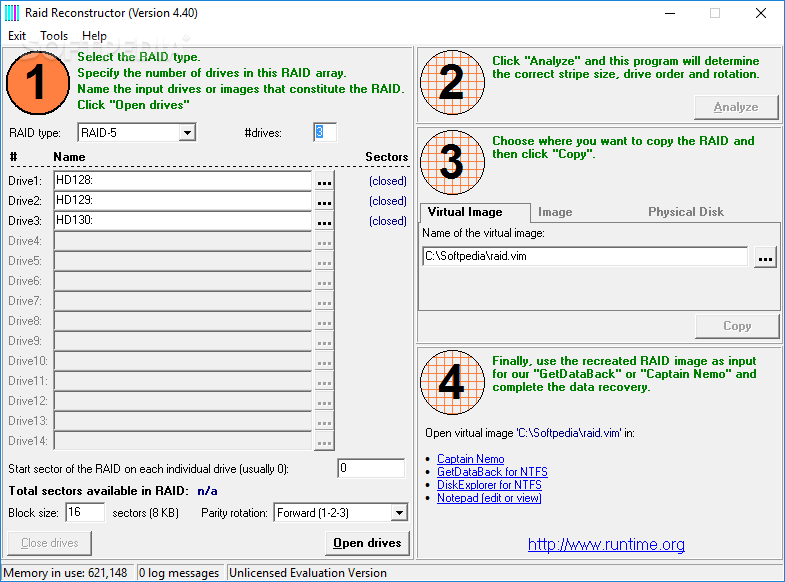The image size is (785, 582).
Task: Click the step 3 circle icon
Action: point(453,163)
